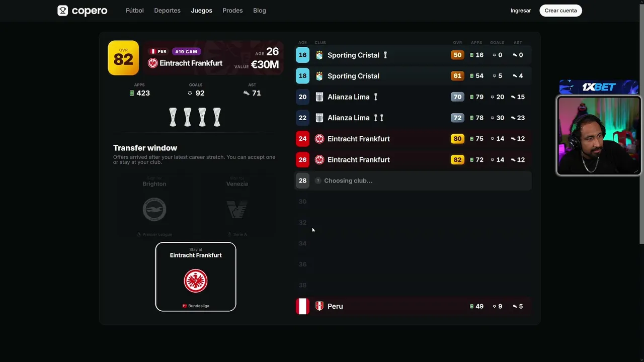Click the 1XBET sponsor logo
Viewport: 644px width, 362px height.
(x=599, y=87)
